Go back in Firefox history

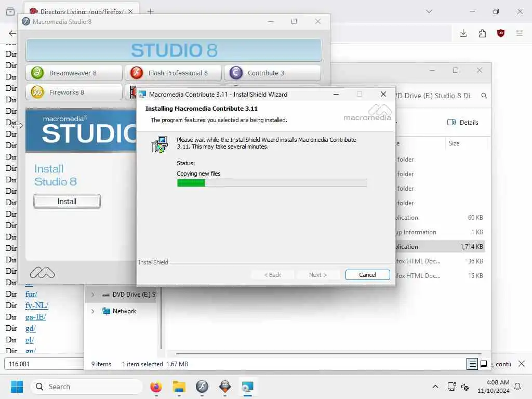coord(12,33)
